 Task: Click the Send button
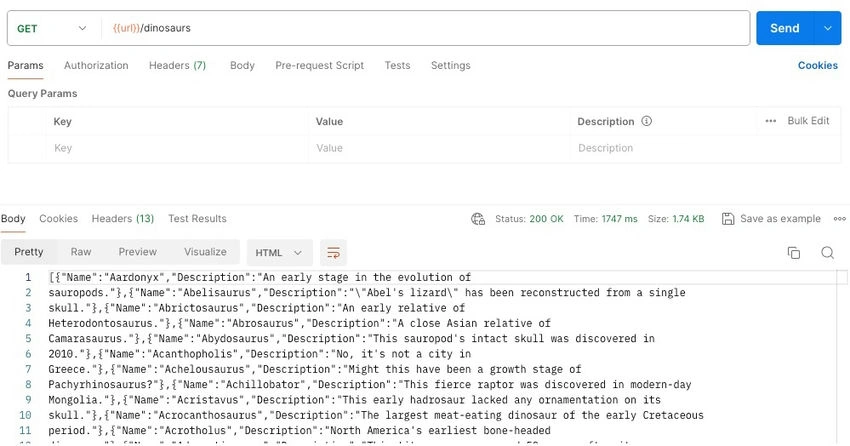click(785, 28)
